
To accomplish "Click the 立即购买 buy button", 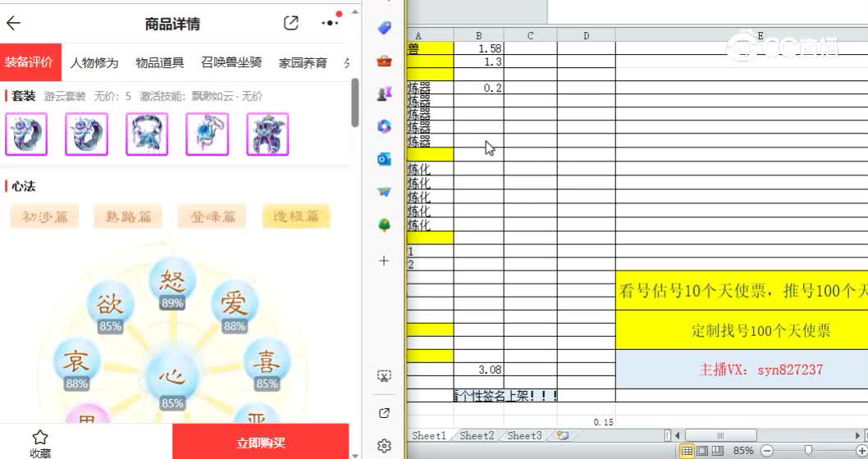I will pyautogui.click(x=261, y=442).
